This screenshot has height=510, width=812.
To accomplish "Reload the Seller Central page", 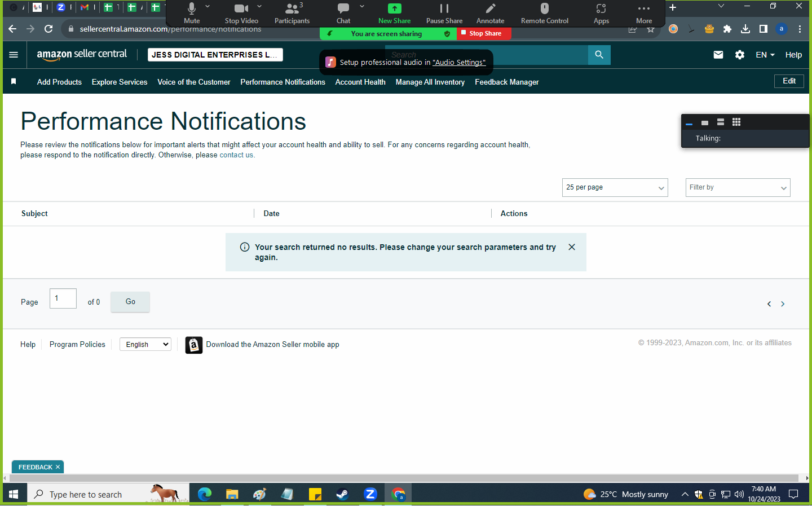I will point(48,29).
